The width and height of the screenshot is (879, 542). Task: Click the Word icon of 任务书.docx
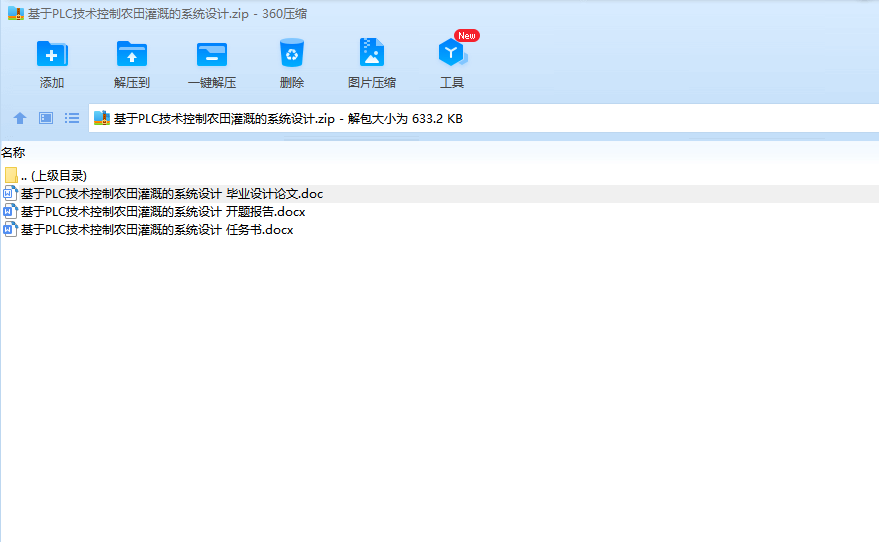(x=10, y=229)
